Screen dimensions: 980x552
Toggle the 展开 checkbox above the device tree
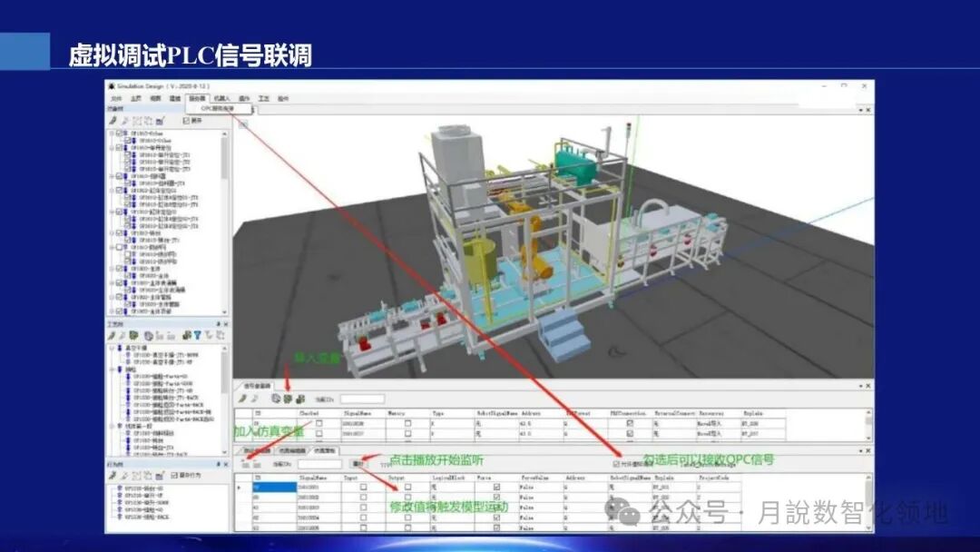pos(186,121)
